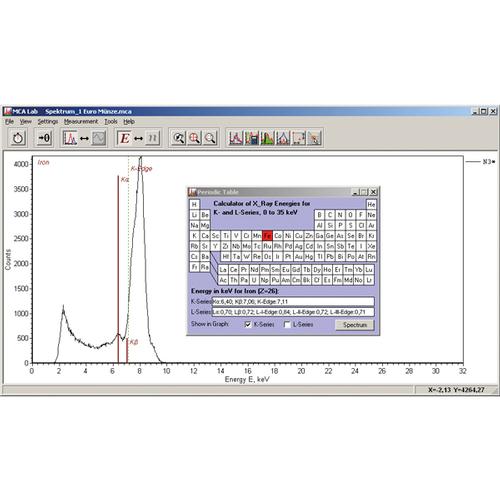Click the K-Edge label in spectrum
The width and height of the screenshot is (500, 500).
point(141,168)
